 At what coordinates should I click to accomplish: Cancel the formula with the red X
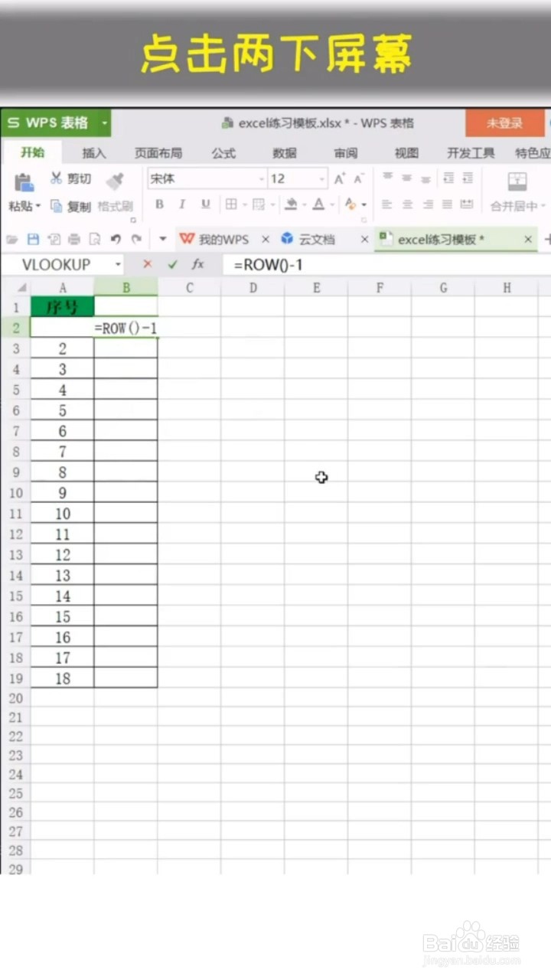tap(147, 264)
